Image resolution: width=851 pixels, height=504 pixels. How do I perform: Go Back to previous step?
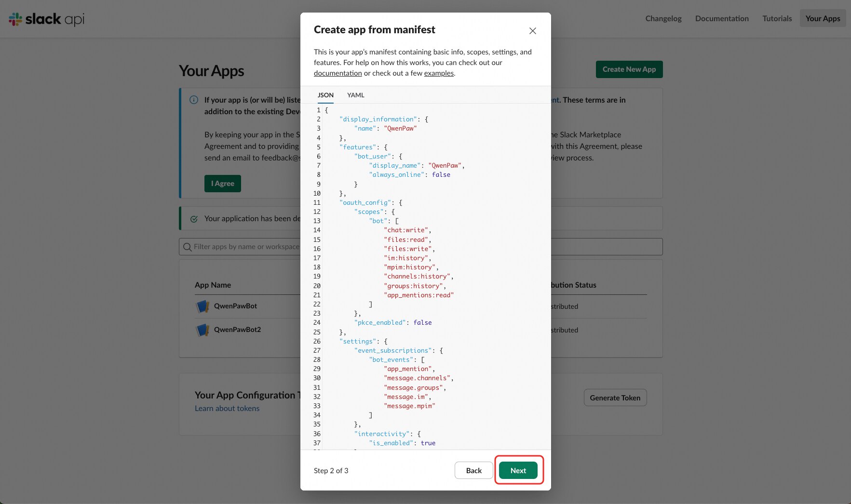(473, 470)
